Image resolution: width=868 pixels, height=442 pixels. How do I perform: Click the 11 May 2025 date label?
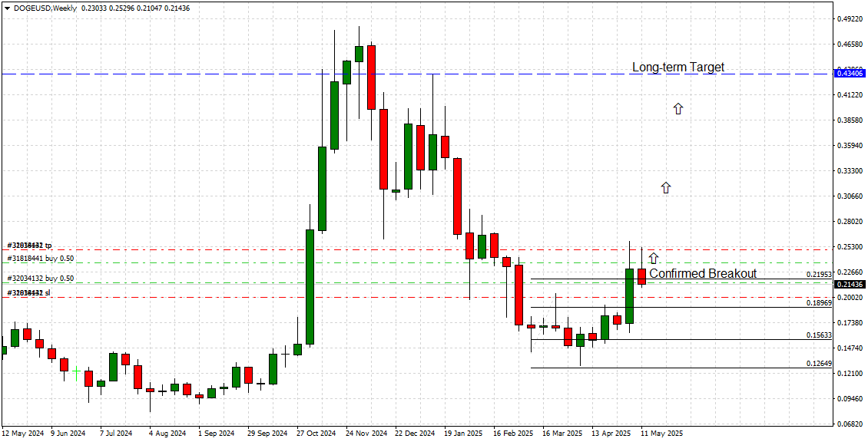pyautogui.click(x=661, y=433)
